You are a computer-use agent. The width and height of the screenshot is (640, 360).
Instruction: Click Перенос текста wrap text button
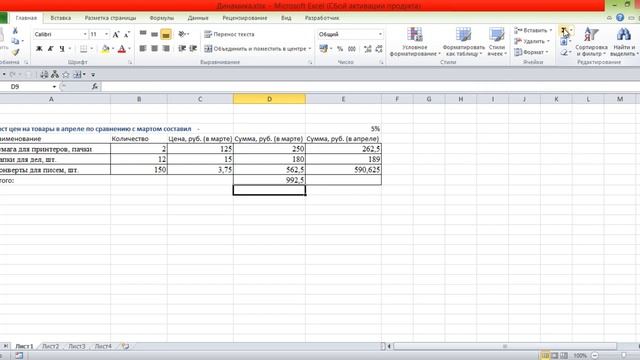(229, 34)
